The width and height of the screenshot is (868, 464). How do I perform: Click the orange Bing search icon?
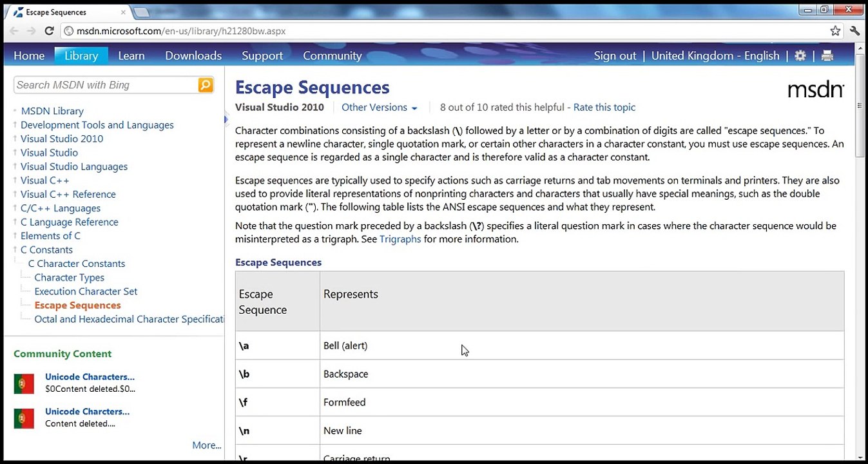[x=206, y=85]
